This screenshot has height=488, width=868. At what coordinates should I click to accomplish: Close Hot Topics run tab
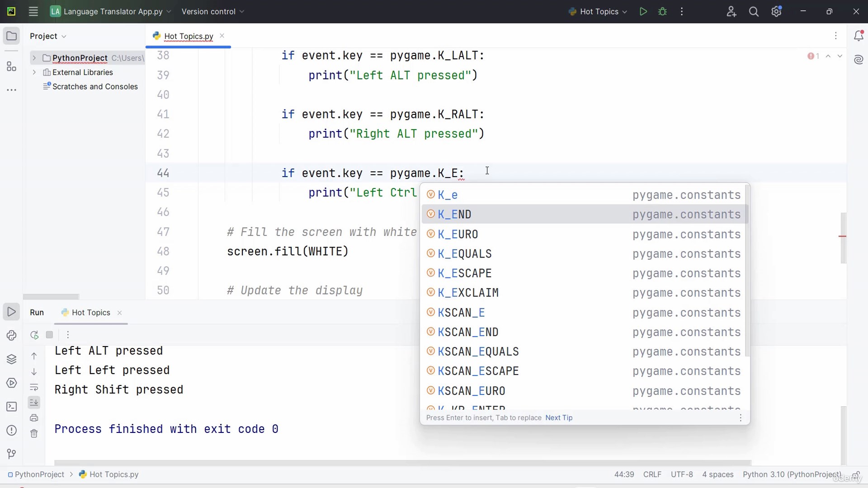(x=120, y=313)
